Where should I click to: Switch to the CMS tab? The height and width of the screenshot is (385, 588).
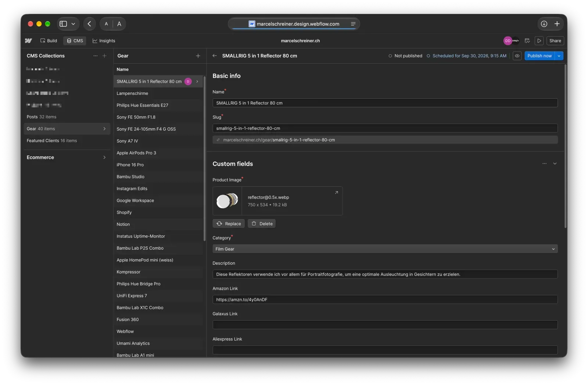click(x=75, y=41)
